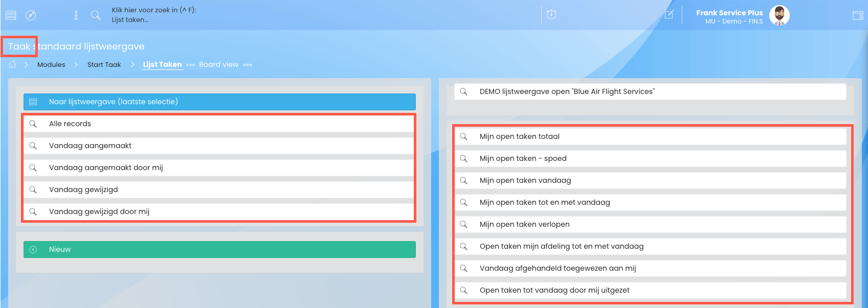Click Naar lijstweergave (laatste selectie) button
The width and height of the screenshot is (868, 308).
point(219,102)
